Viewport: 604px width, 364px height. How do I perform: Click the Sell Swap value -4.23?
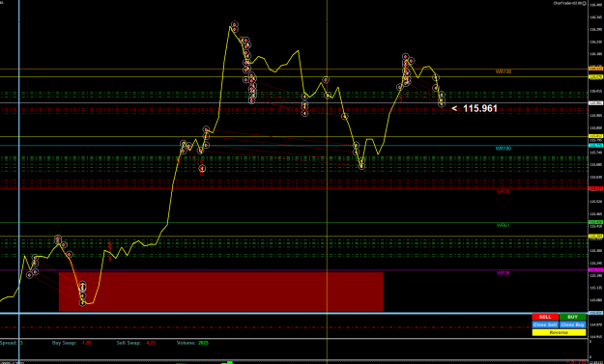point(150,343)
